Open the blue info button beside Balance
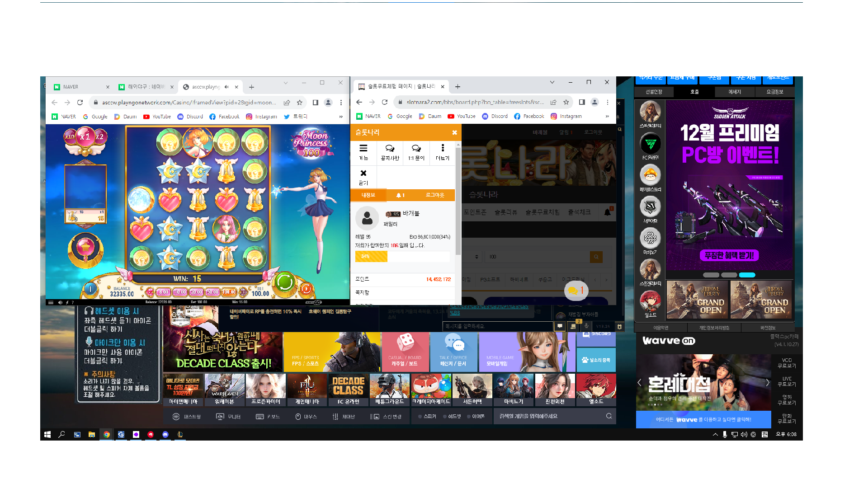This screenshot has height=488, width=868. [x=90, y=289]
